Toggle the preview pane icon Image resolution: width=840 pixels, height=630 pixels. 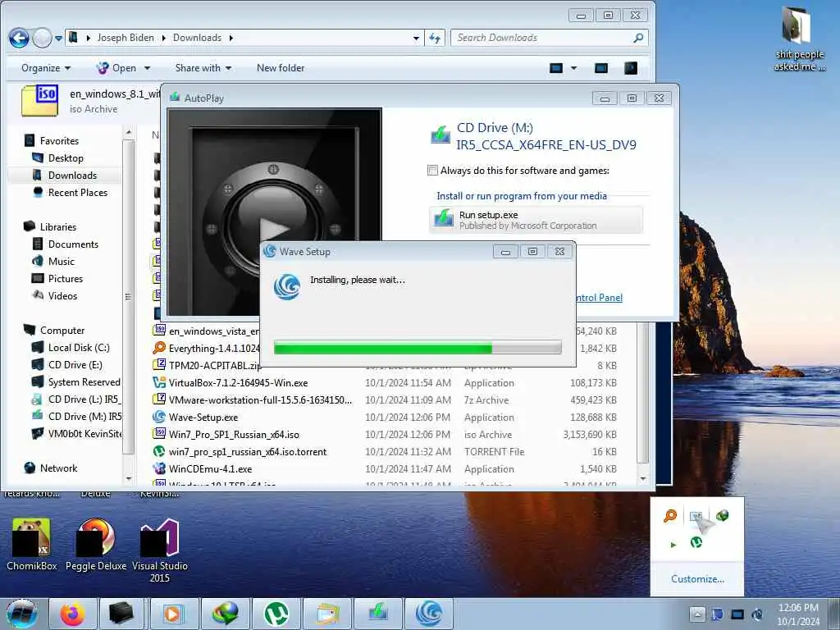601,68
